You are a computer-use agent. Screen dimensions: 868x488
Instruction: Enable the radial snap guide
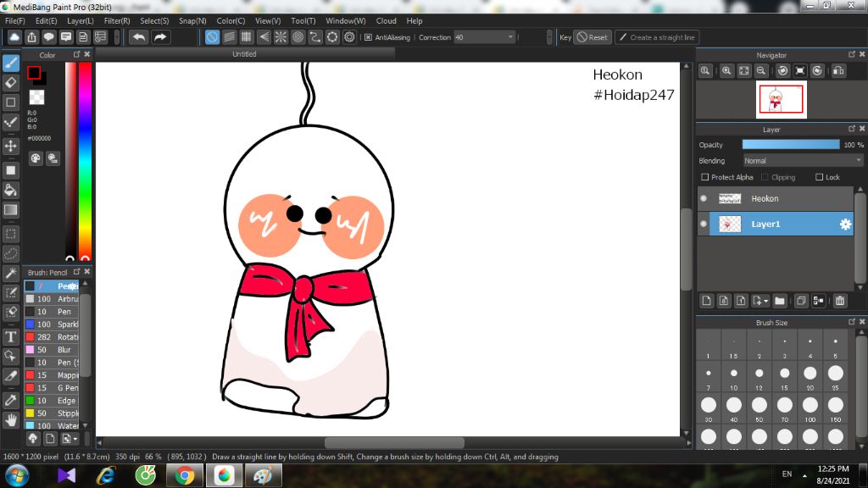(281, 37)
